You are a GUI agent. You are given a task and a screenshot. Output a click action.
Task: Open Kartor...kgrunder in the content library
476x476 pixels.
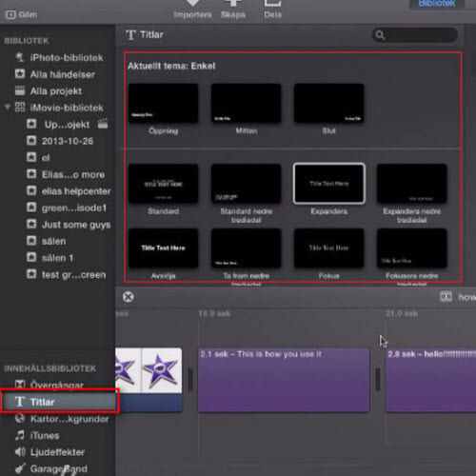(62, 419)
